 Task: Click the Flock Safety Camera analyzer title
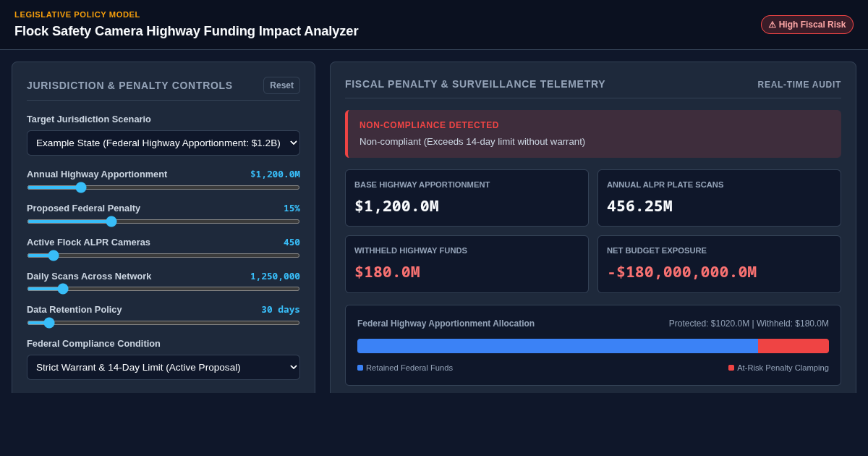(186, 31)
